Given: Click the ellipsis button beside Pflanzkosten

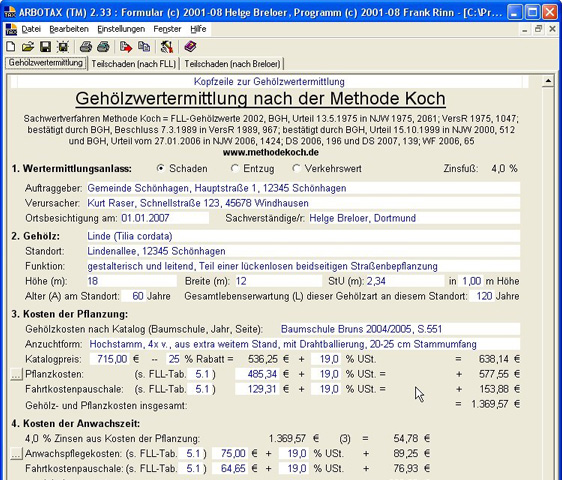Looking at the screenshot, I should click(16, 375).
